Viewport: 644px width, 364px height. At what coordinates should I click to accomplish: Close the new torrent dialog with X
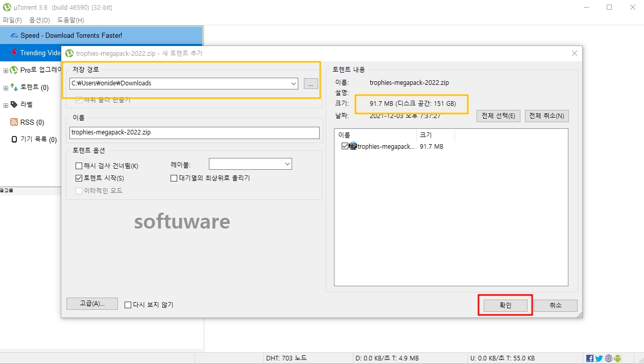(575, 53)
